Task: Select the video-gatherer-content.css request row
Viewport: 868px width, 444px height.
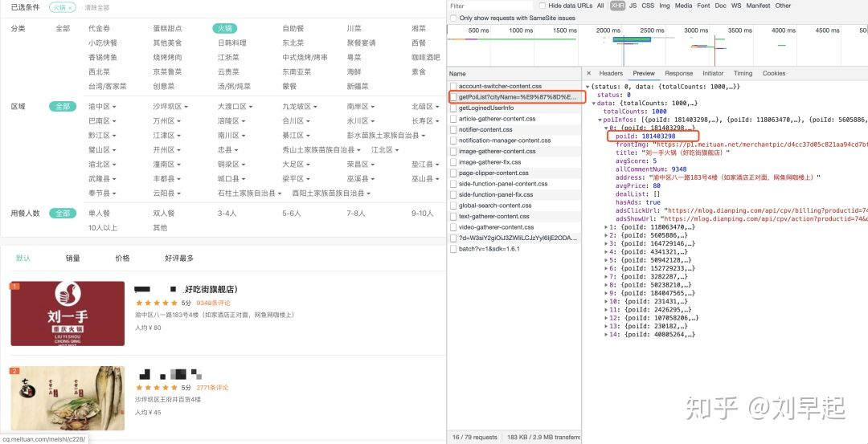Action: (x=514, y=227)
